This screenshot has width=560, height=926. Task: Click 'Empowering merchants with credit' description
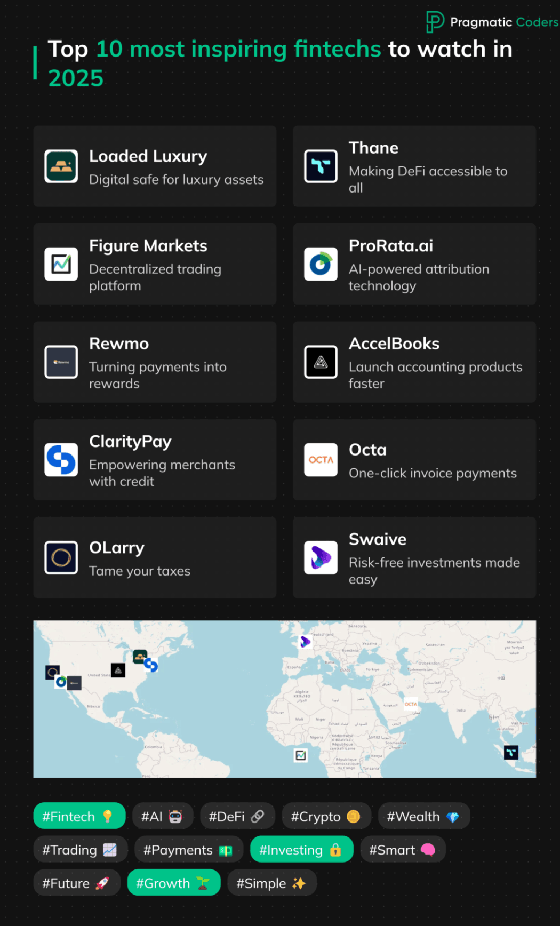coord(162,473)
